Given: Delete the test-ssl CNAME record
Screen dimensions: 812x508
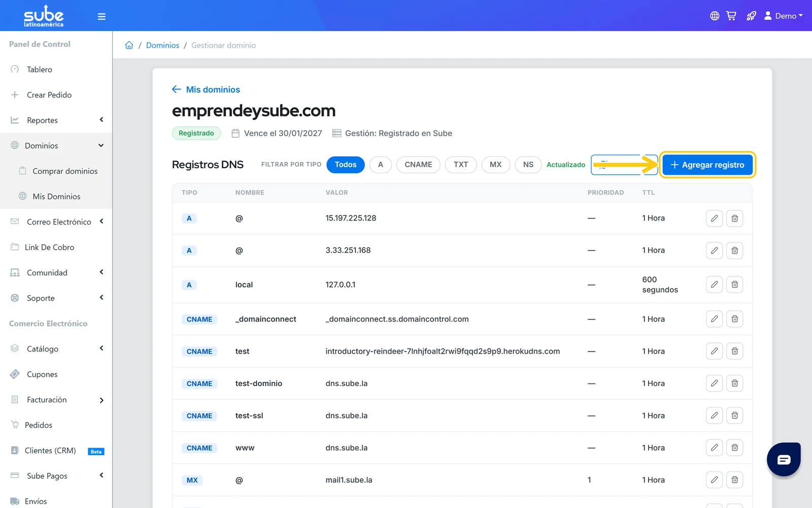Looking at the screenshot, I should pos(734,416).
